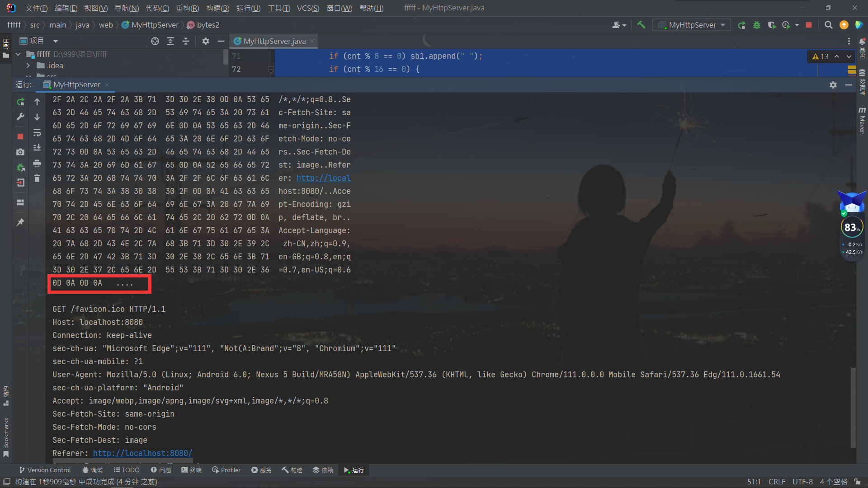Open the project view dropdown arrow
The height and width of the screenshot is (488, 868).
[56, 41]
